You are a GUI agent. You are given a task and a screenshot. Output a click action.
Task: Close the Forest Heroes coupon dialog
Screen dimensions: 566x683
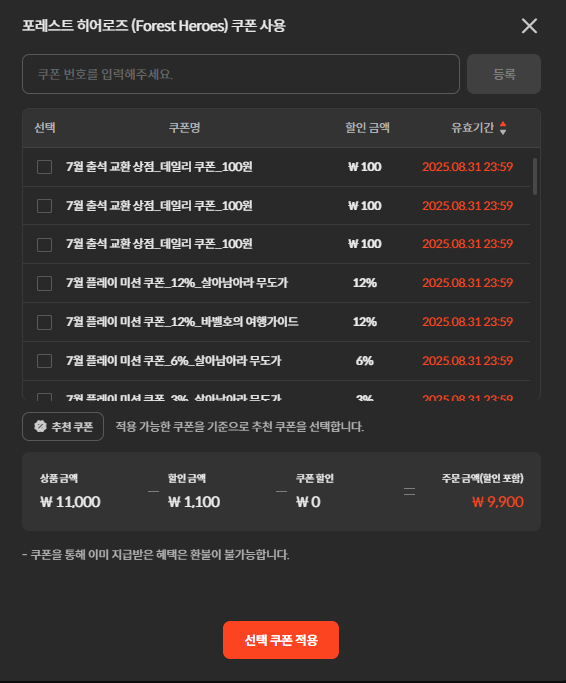(x=529, y=26)
